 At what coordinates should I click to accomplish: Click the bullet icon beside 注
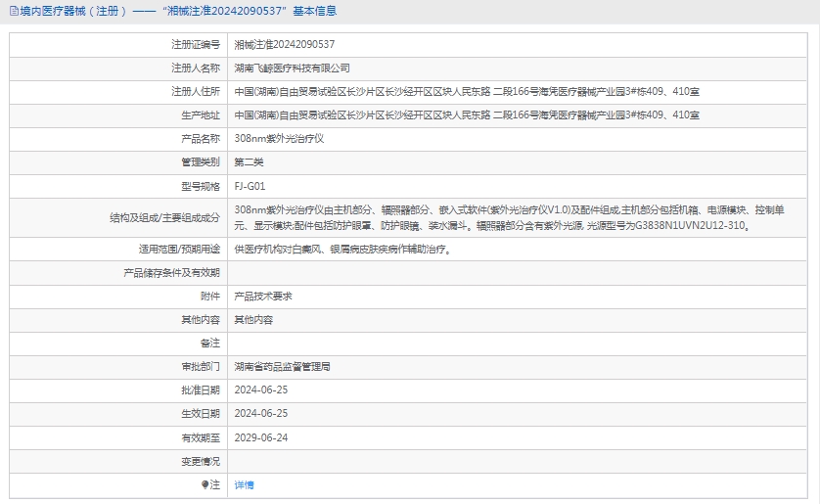click(x=205, y=484)
